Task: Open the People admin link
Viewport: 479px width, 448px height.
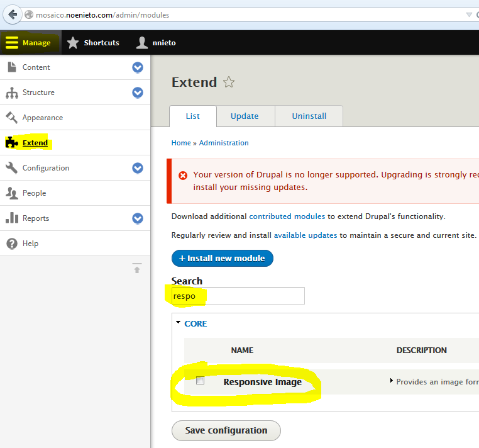Action: (34, 193)
